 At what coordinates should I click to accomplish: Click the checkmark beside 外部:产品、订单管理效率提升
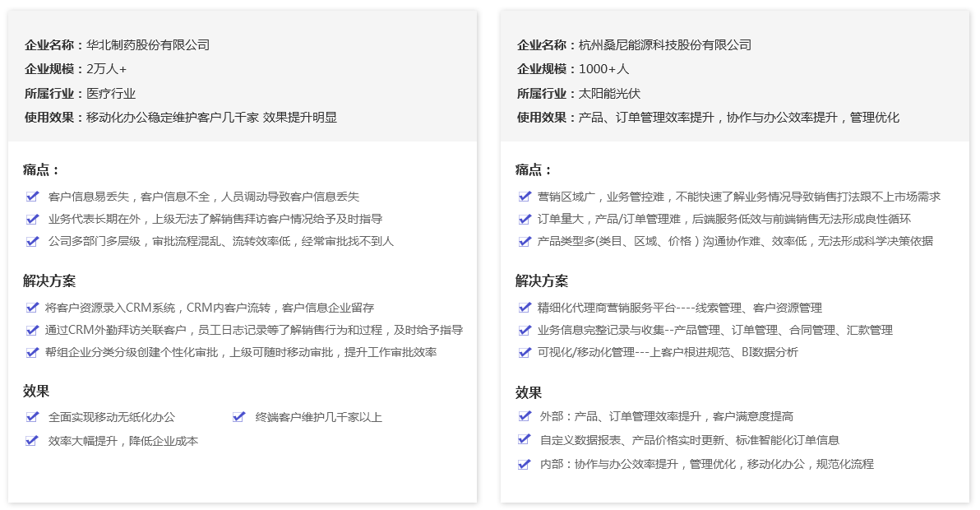(x=525, y=415)
